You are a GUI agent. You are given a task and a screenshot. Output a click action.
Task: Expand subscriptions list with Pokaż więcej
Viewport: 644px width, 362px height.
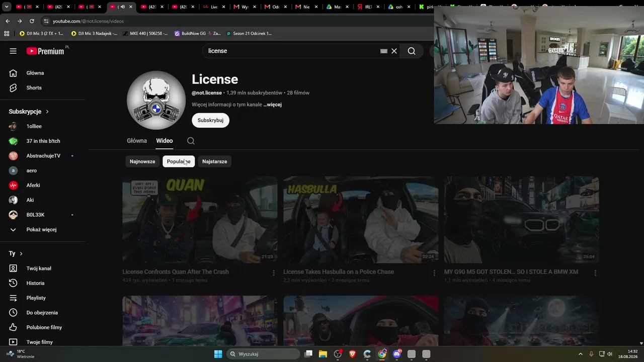tap(42, 229)
